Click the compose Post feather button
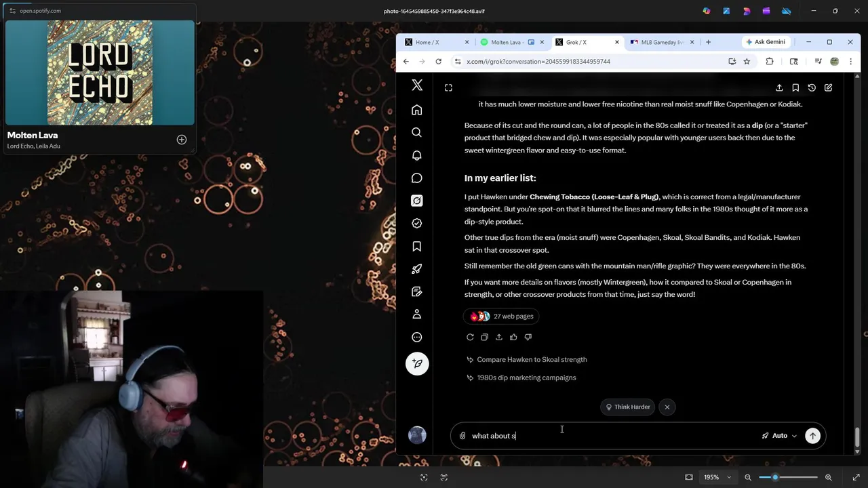The height and width of the screenshot is (488, 868). coord(417,363)
